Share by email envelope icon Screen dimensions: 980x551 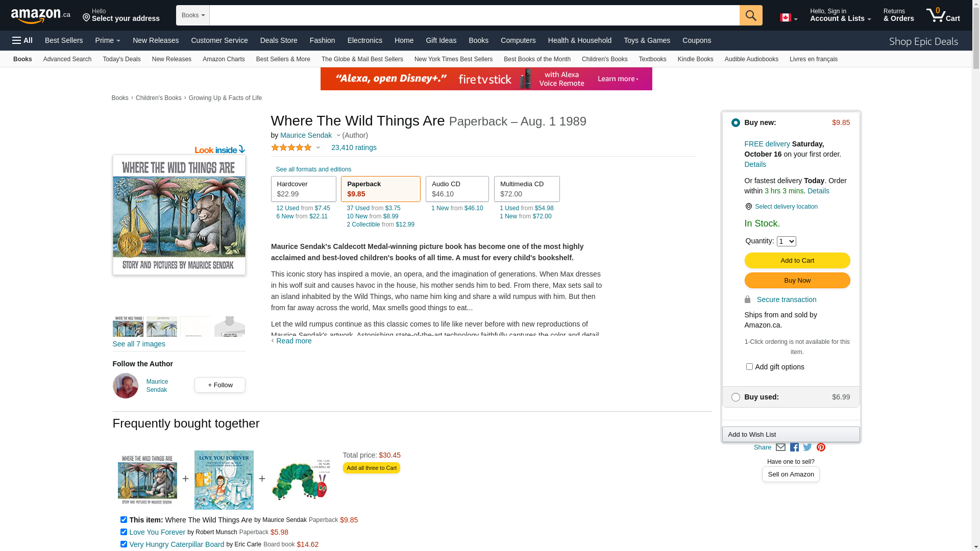coord(780,447)
